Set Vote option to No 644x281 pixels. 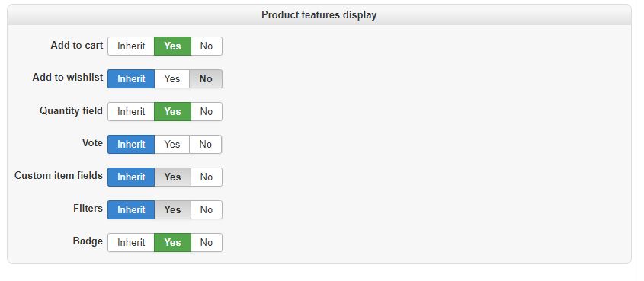pos(205,145)
